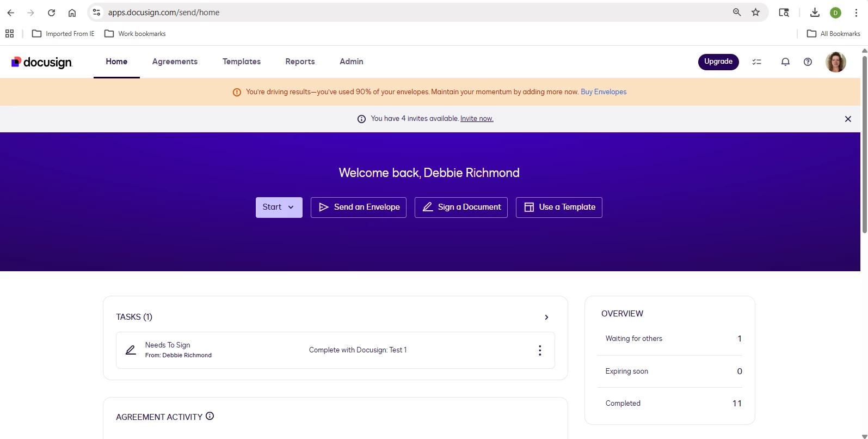This screenshot has width=868, height=439.
Task: Click the info icon in invites banner
Action: click(361, 119)
